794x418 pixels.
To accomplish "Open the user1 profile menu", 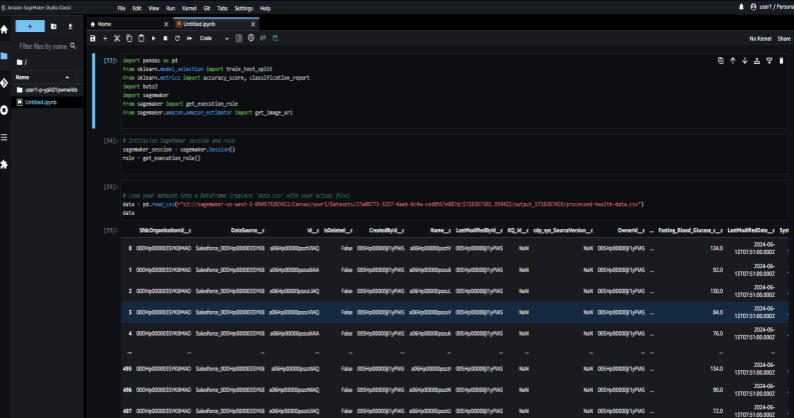I will [x=772, y=7].
